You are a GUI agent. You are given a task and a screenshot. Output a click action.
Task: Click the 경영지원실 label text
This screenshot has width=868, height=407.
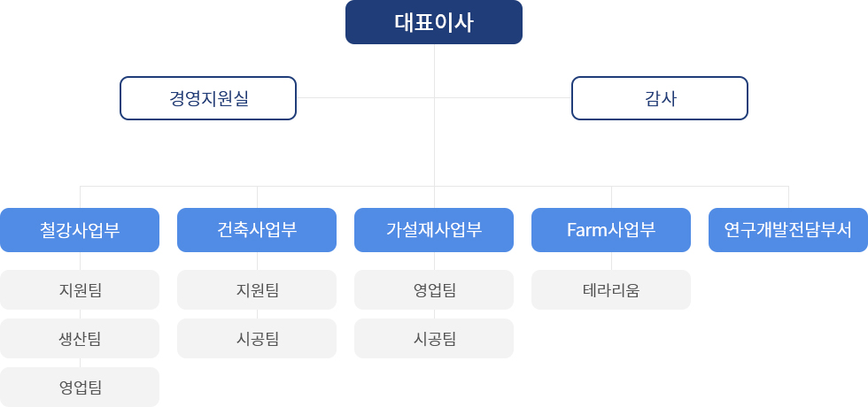(209, 98)
